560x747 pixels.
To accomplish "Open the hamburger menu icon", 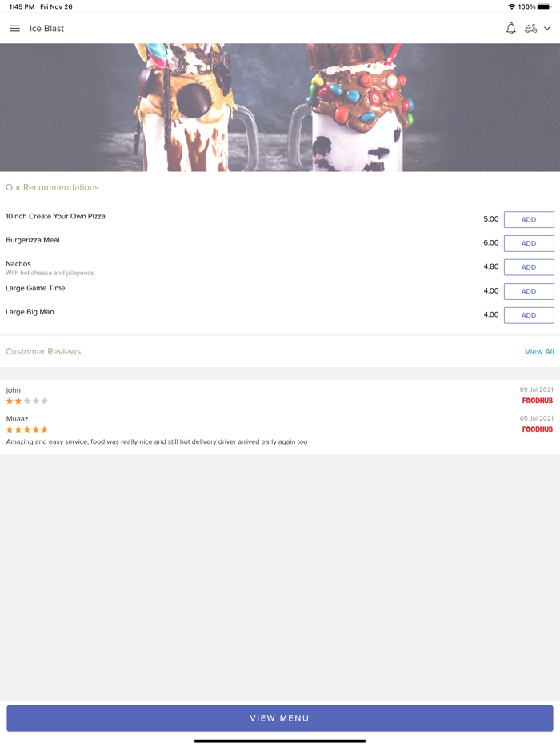I will (x=14, y=29).
